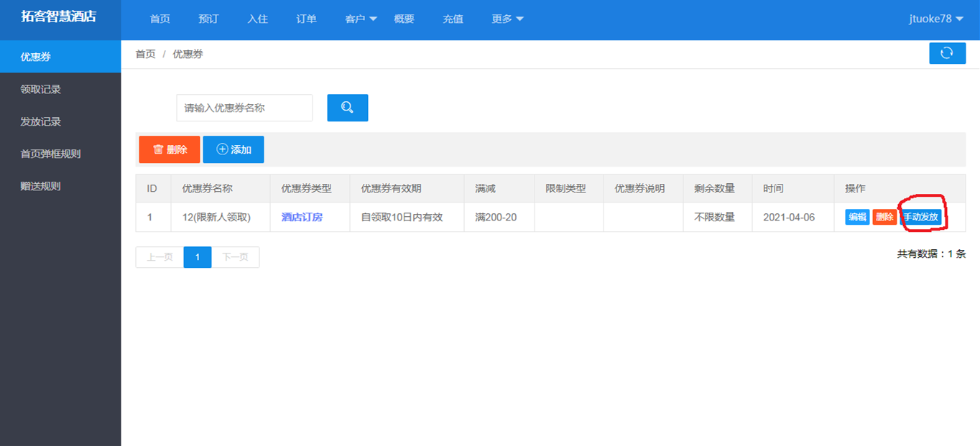This screenshot has height=446, width=980.
Task: Click the refresh icon button
Action: 947,53
